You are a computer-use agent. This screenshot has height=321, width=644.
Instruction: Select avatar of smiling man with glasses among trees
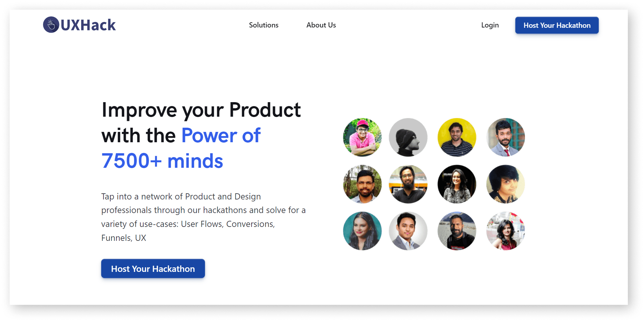[362, 184]
